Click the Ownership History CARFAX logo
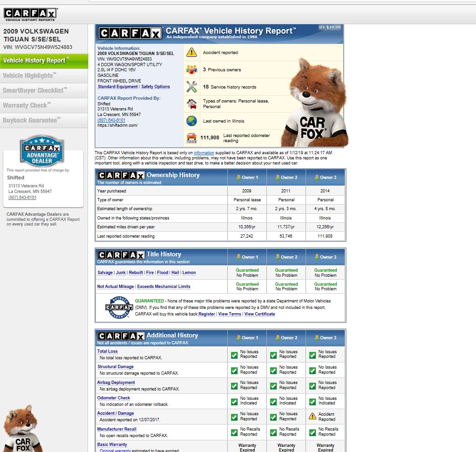476x452 pixels. (121, 175)
